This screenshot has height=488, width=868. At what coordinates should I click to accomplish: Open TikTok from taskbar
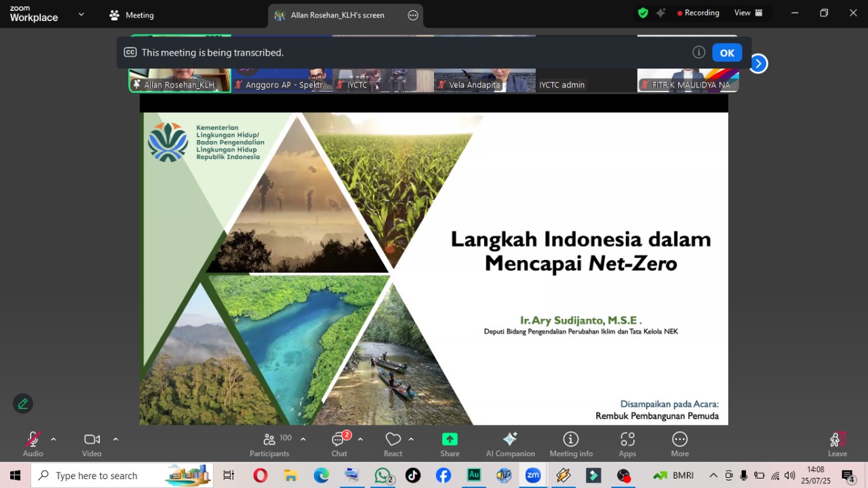[413, 476]
